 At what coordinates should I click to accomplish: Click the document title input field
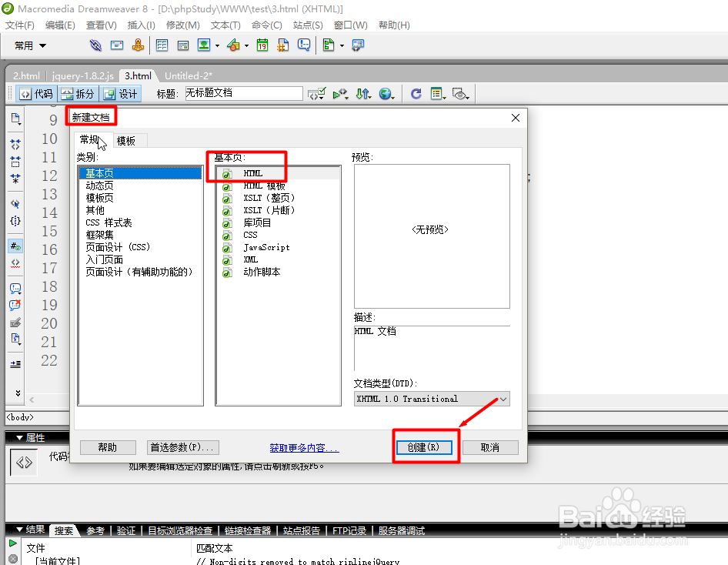point(244,93)
